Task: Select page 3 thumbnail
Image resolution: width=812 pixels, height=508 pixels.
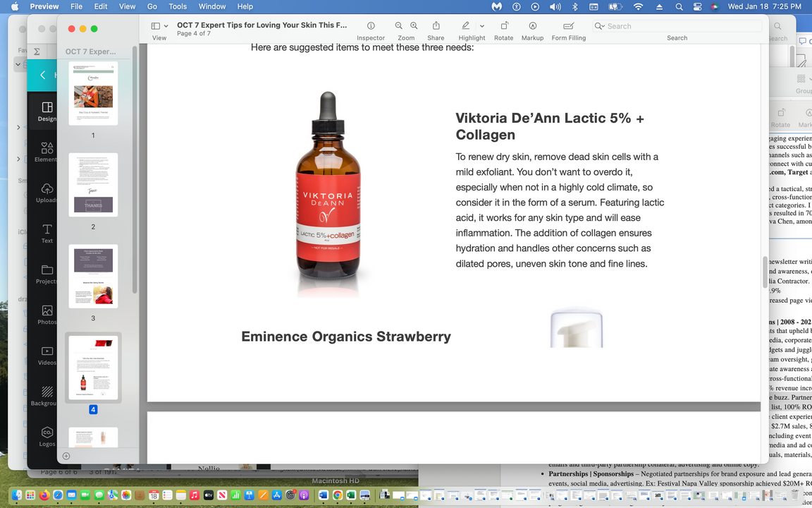Action: coord(93,276)
